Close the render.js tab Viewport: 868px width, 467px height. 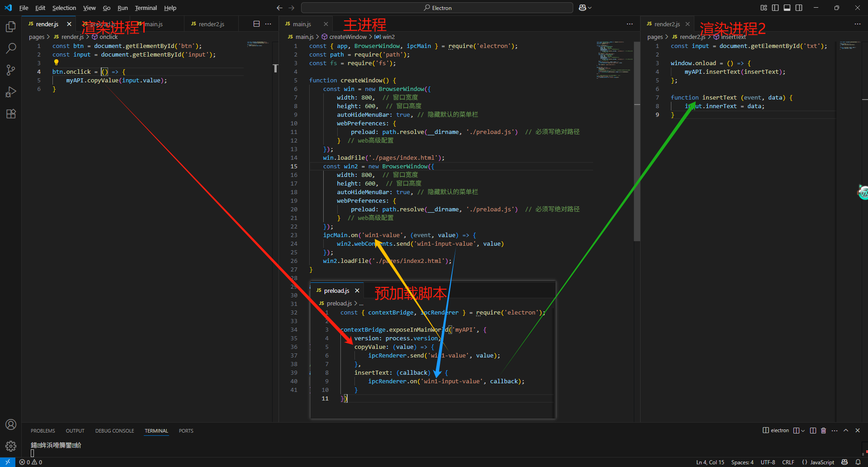pos(69,24)
